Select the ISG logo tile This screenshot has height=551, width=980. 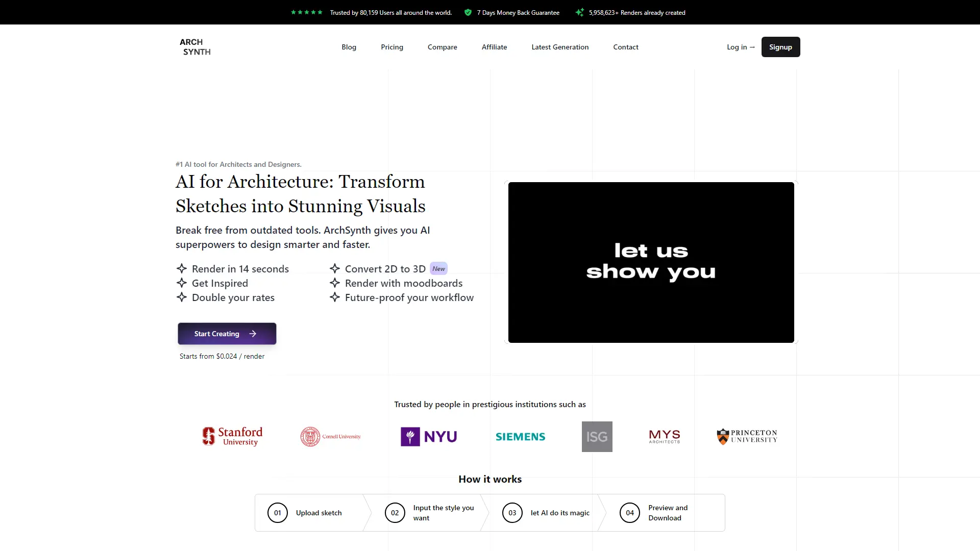point(596,436)
